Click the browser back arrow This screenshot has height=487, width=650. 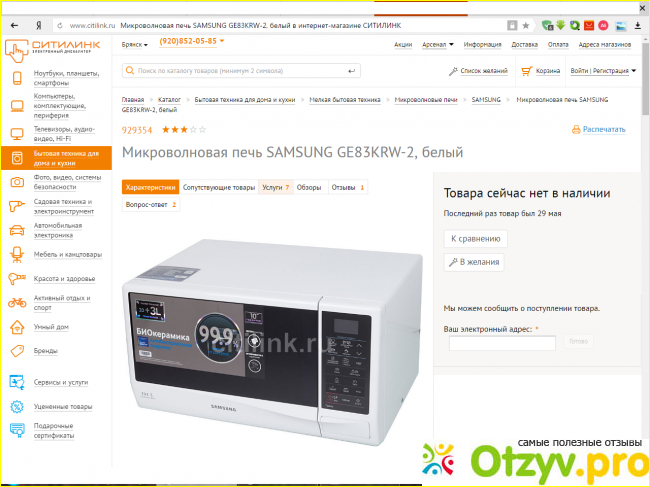[15, 26]
